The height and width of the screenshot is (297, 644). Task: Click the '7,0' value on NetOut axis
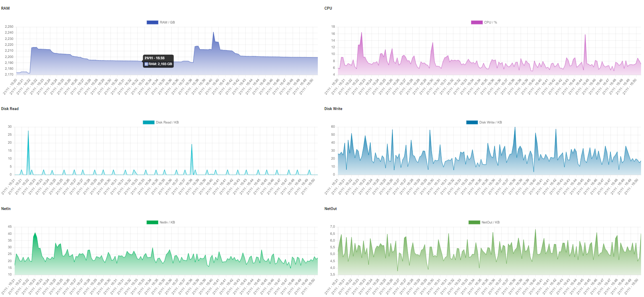tap(333, 227)
